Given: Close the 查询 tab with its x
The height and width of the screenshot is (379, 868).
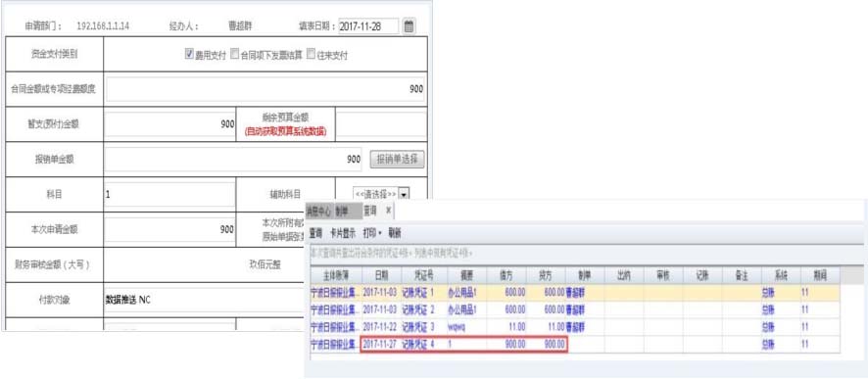Looking at the screenshot, I should click(389, 211).
